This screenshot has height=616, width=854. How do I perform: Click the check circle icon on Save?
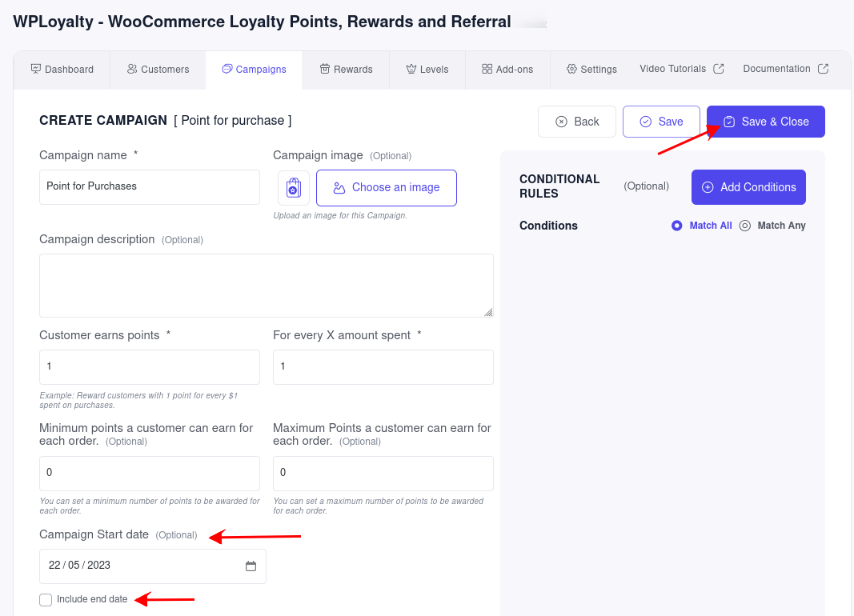(x=645, y=122)
